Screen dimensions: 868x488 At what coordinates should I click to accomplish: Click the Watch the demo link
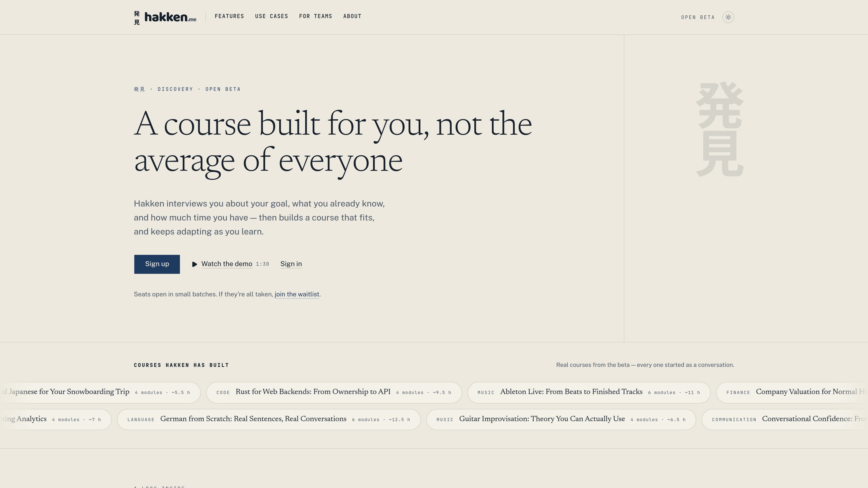pyautogui.click(x=227, y=264)
